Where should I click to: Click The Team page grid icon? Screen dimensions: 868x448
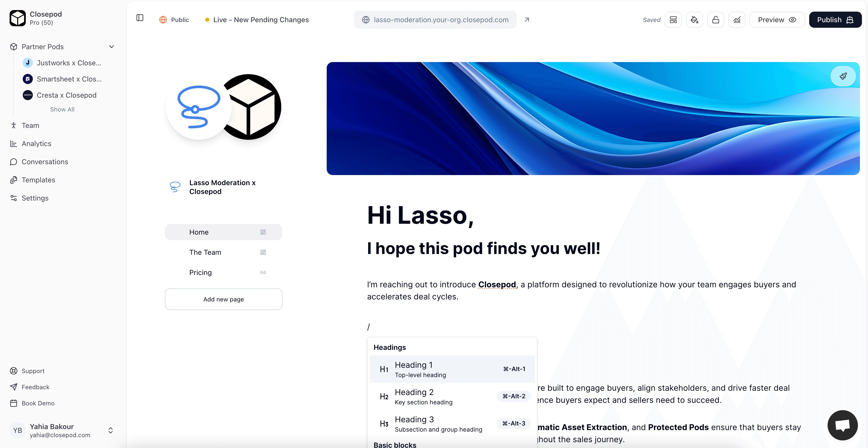tap(263, 253)
